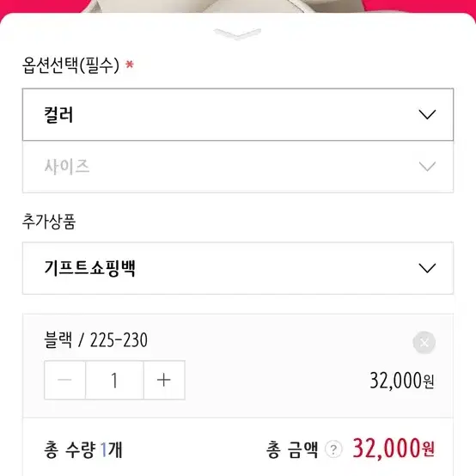Click the 총 수량 1개 label
Screen dimensions: 476x476
(x=83, y=449)
